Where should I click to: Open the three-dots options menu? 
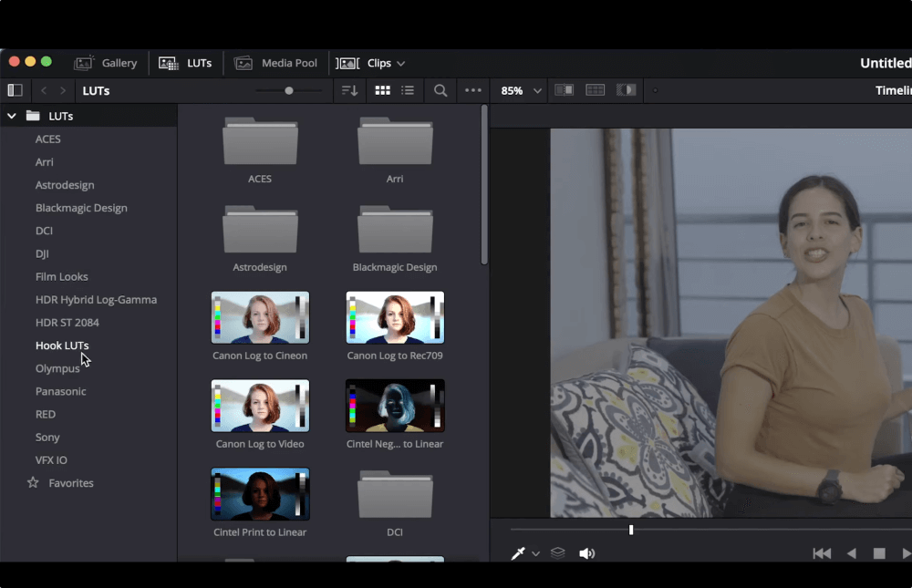[x=472, y=90]
